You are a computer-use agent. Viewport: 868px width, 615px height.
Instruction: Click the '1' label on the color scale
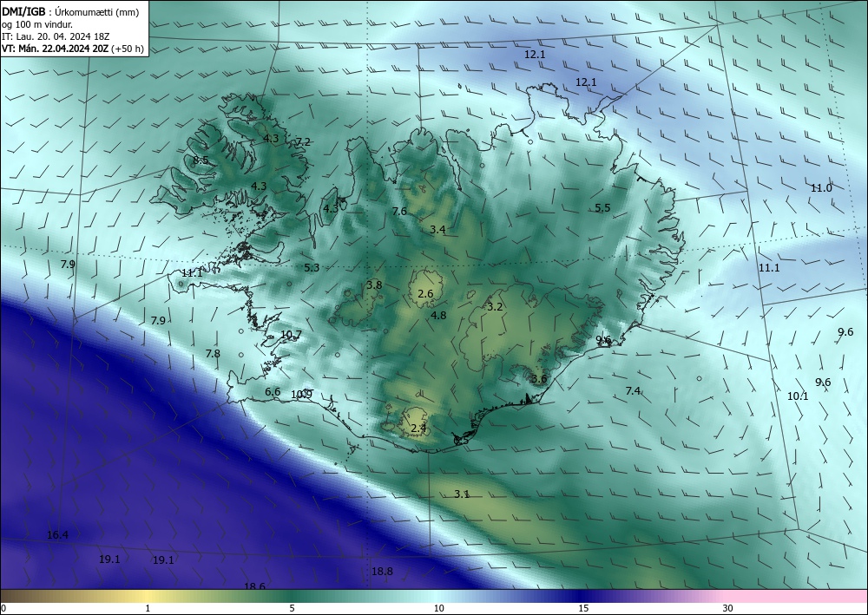[x=148, y=608]
